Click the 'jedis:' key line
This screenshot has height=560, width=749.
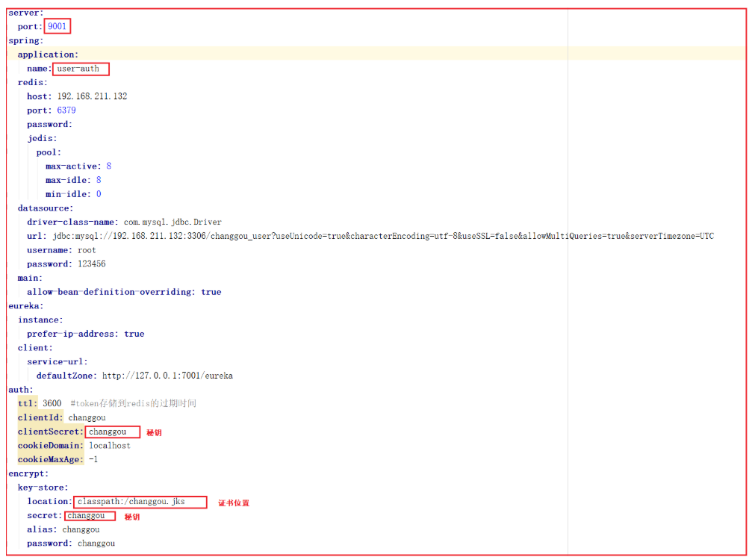click(42, 139)
